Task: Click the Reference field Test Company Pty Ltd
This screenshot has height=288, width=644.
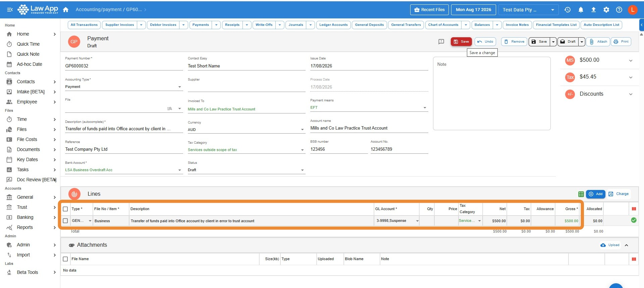Action: pyautogui.click(x=124, y=149)
